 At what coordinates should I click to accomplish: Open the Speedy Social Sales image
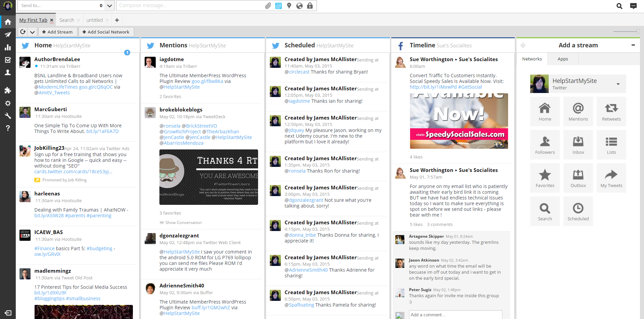[459, 121]
